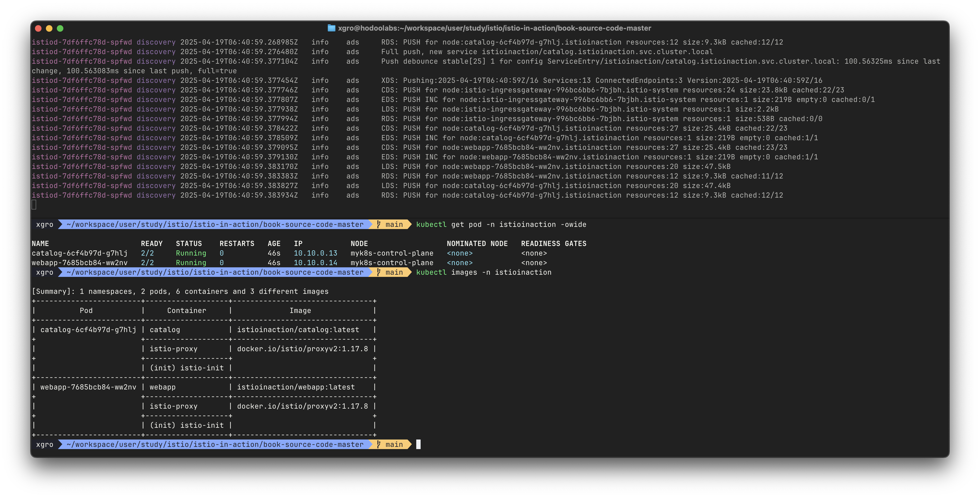This screenshot has height=498, width=980.
Task: Click the Pod header in the images table
Action: pos(86,311)
